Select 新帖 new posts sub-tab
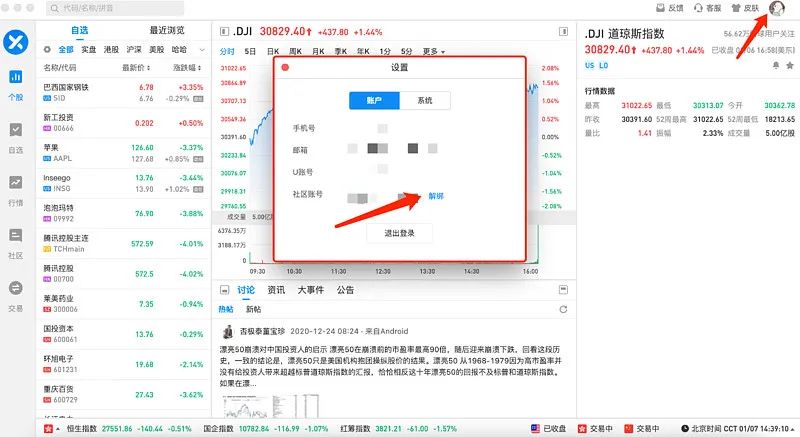 pyautogui.click(x=253, y=309)
